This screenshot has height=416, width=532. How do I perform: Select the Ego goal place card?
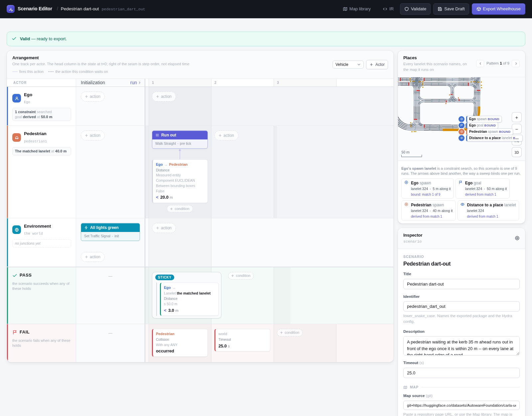[x=482, y=188]
